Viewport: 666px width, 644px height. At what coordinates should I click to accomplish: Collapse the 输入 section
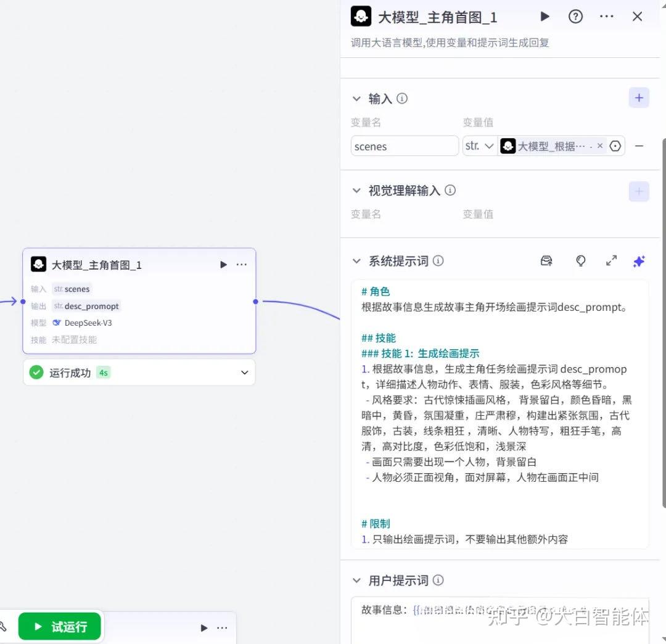[x=356, y=99]
